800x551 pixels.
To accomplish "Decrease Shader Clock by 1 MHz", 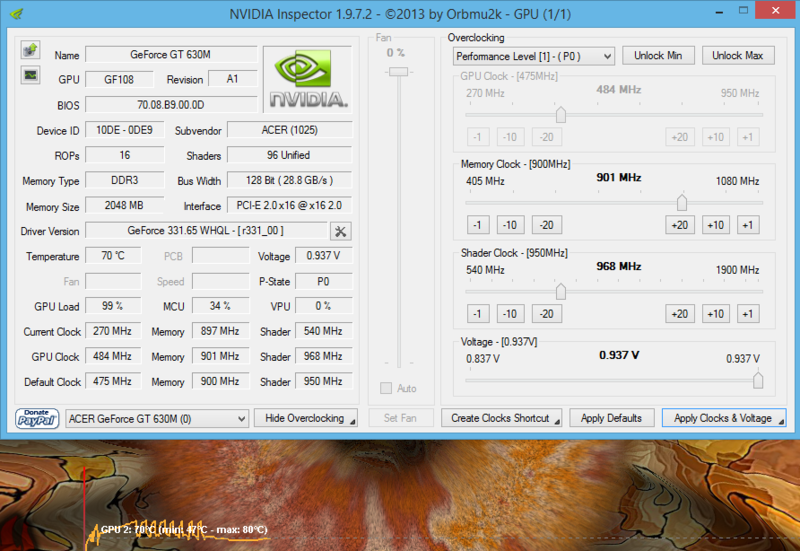I will point(478,314).
